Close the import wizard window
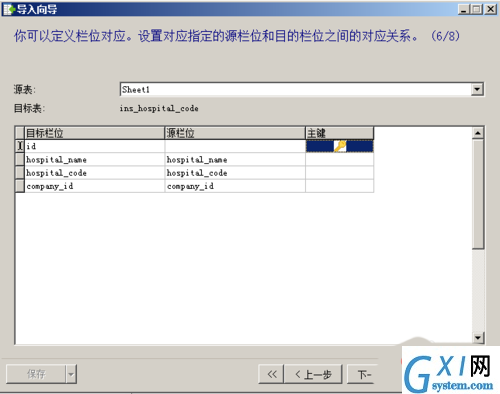Image resolution: width=500 pixels, height=394 pixels. click(490, 9)
